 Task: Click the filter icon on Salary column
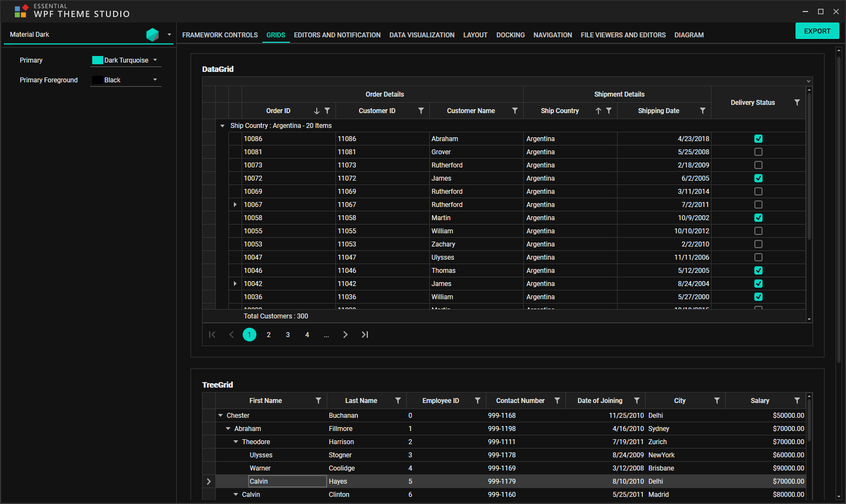(797, 400)
